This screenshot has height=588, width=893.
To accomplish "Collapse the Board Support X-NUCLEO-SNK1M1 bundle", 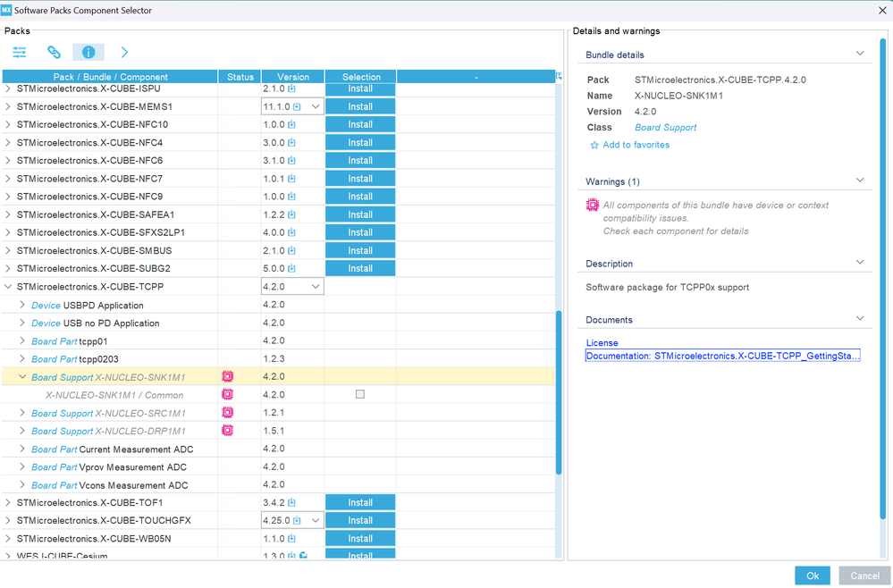I will (x=22, y=377).
